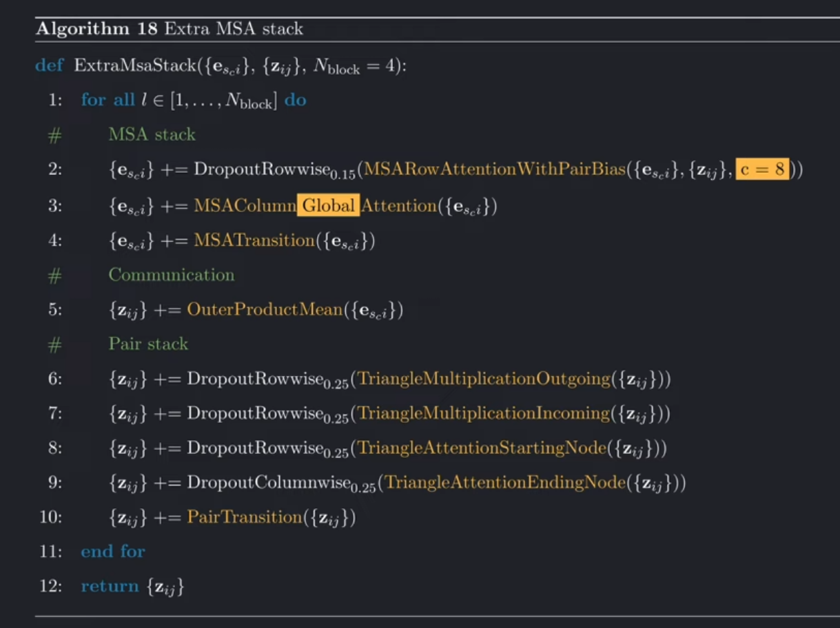Click the highlighted 'c = 8' parameter

tap(763, 169)
